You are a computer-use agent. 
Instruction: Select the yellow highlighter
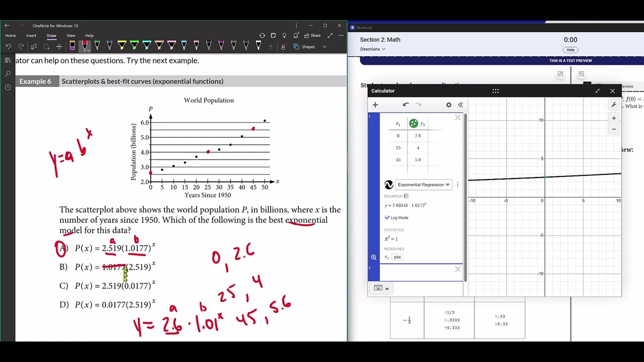point(122,46)
